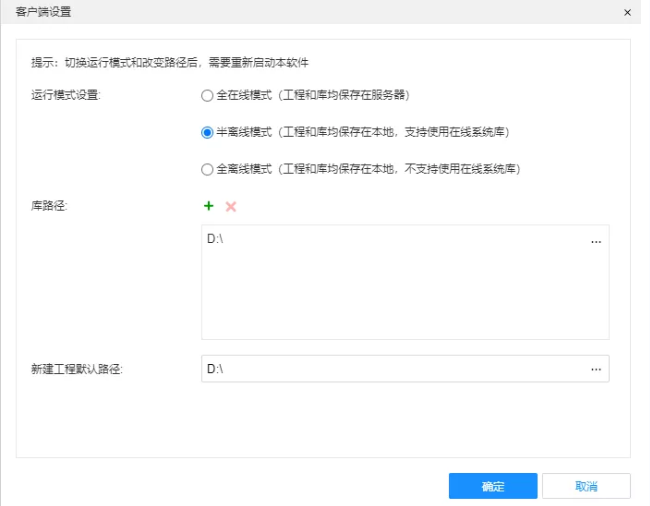This screenshot has width=650, height=506.
Task: Click empty area inside library path list box
Action: pos(400,300)
